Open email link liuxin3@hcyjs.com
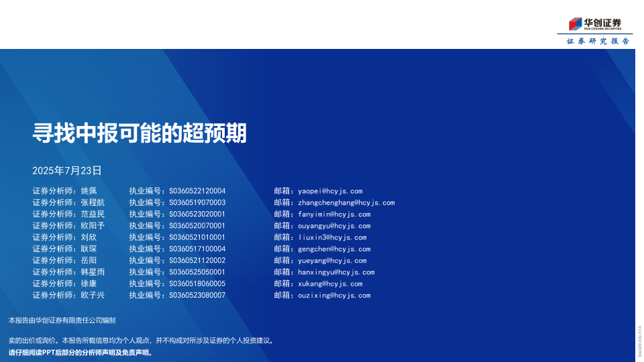Image resolution: width=644 pixels, height=362 pixels. pyautogui.click(x=332, y=237)
